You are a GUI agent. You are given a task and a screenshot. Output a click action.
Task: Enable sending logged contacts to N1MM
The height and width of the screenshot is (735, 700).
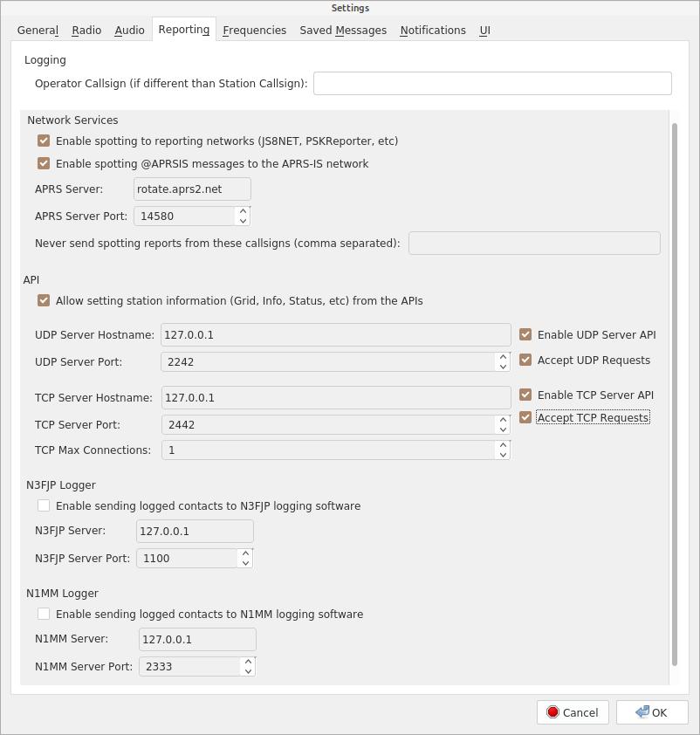coord(44,614)
